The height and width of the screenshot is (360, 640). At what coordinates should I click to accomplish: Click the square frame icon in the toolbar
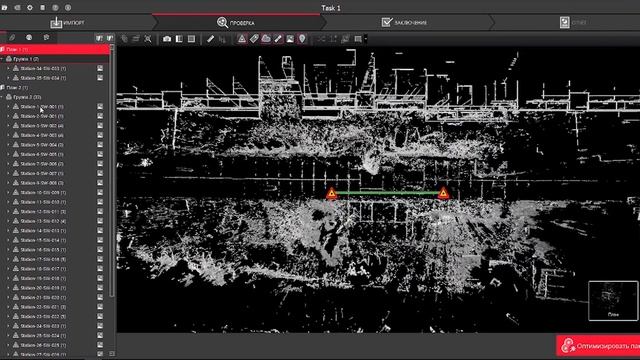191,39
